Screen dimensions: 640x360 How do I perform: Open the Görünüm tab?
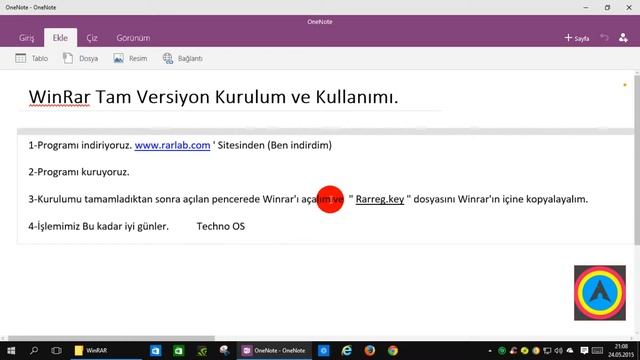[133, 38]
